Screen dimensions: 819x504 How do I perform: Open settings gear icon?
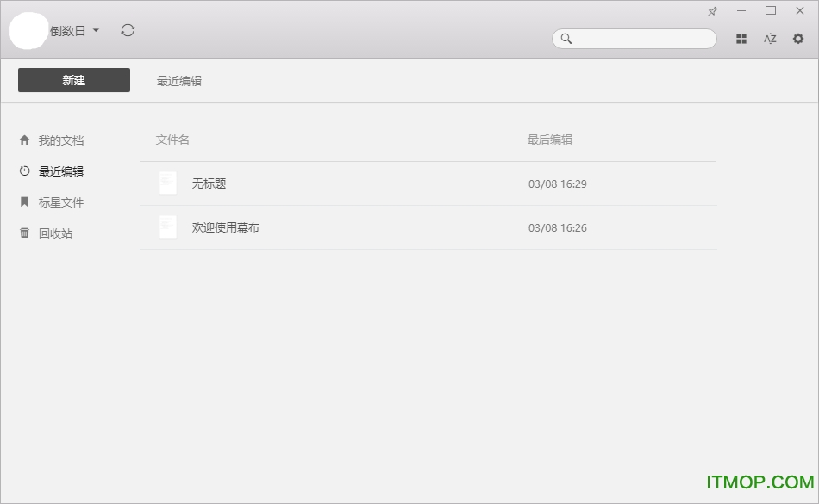798,39
